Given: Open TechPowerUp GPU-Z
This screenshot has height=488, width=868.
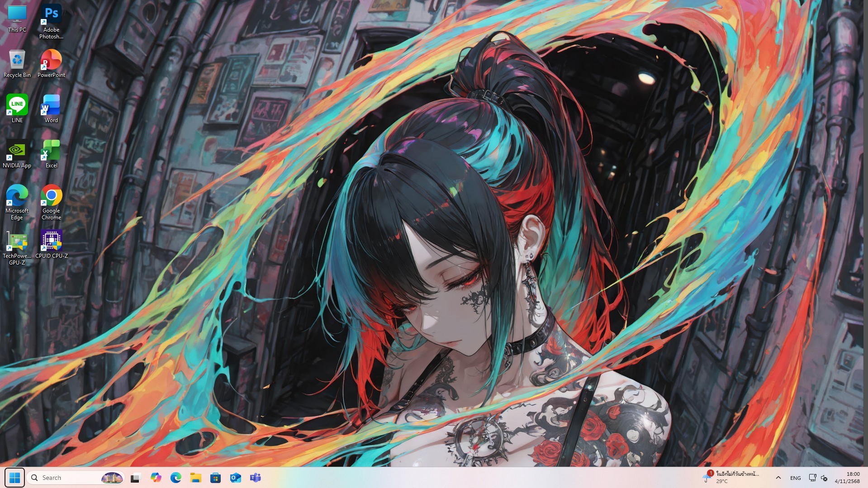Looking at the screenshot, I should (x=17, y=240).
